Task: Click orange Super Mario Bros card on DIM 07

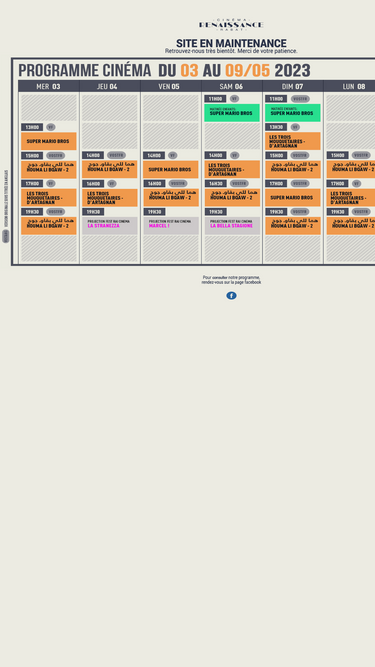Action: coord(293,198)
